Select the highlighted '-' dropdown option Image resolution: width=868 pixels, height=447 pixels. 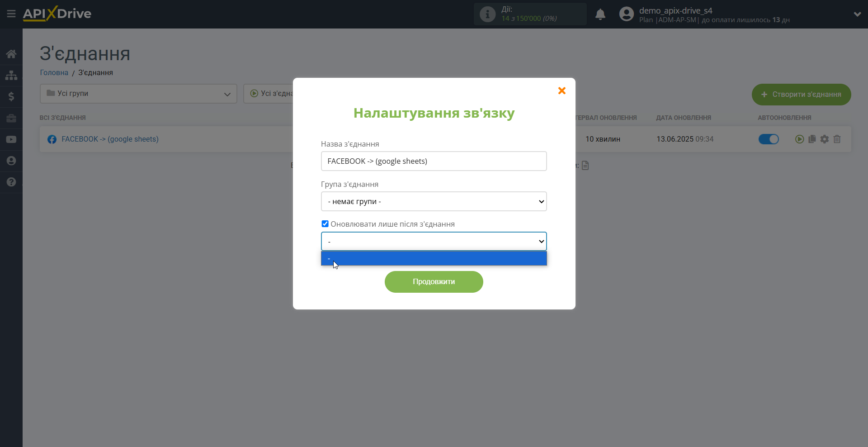point(434,258)
